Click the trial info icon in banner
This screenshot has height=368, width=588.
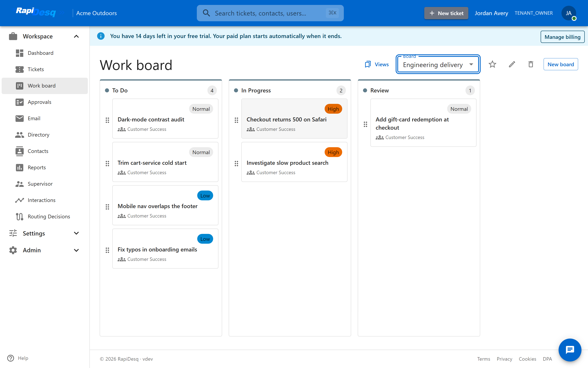pyautogui.click(x=101, y=36)
